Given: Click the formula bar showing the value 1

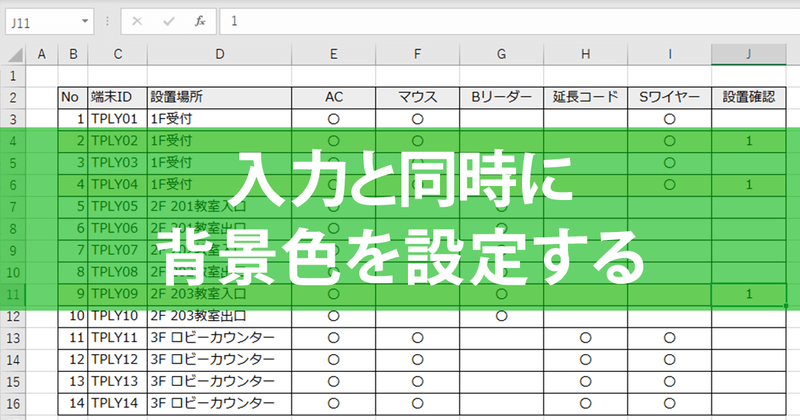Looking at the screenshot, I should 510,21.
